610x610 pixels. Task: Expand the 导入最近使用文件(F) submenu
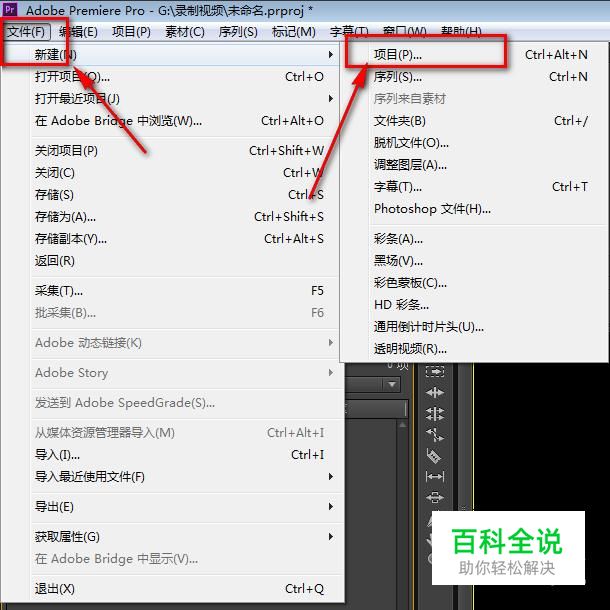pos(331,477)
